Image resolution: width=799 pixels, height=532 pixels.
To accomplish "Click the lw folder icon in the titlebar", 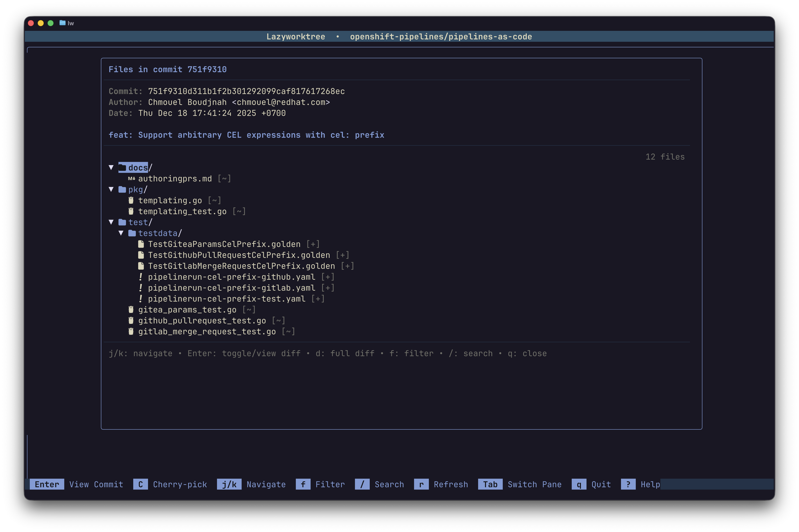I will pos(62,23).
